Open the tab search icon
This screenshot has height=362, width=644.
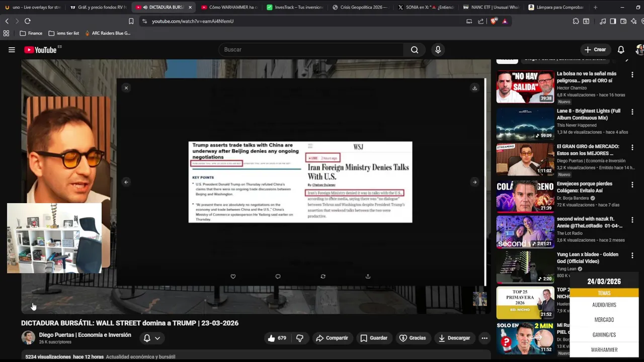pyautogui.click(x=586, y=21)
